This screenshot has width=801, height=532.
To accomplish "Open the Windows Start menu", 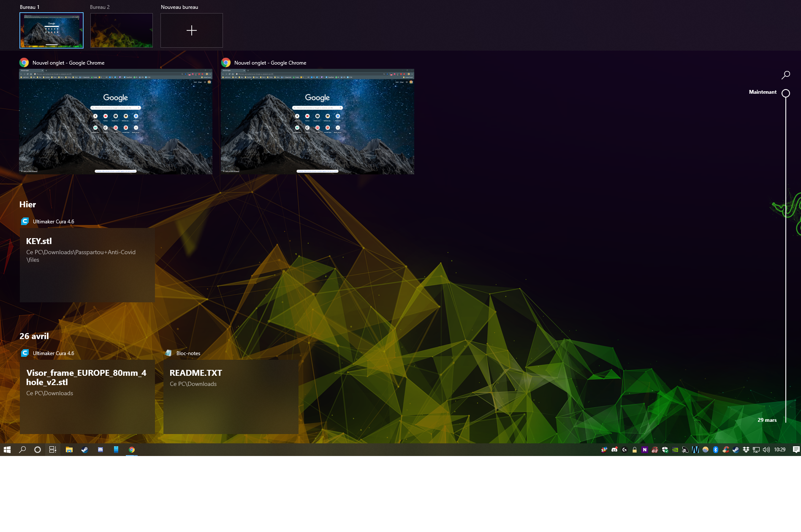I will click(x=7, y=450).
